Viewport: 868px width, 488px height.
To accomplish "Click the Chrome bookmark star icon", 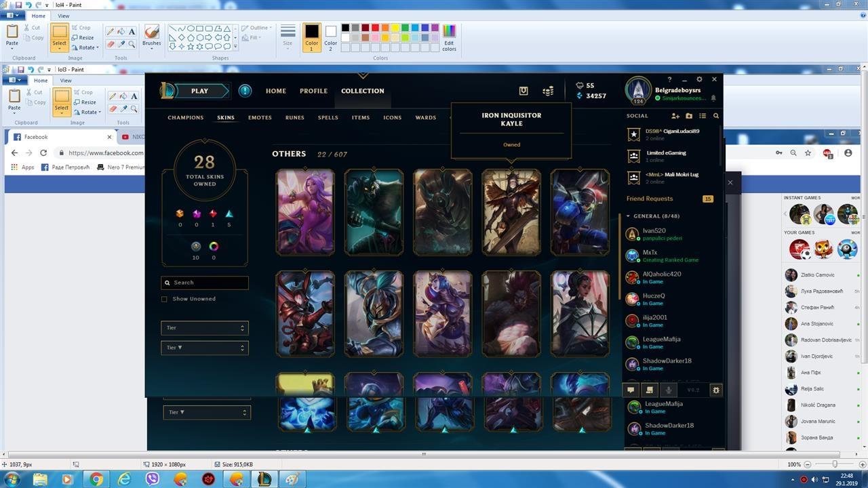I will click(808, 153).
